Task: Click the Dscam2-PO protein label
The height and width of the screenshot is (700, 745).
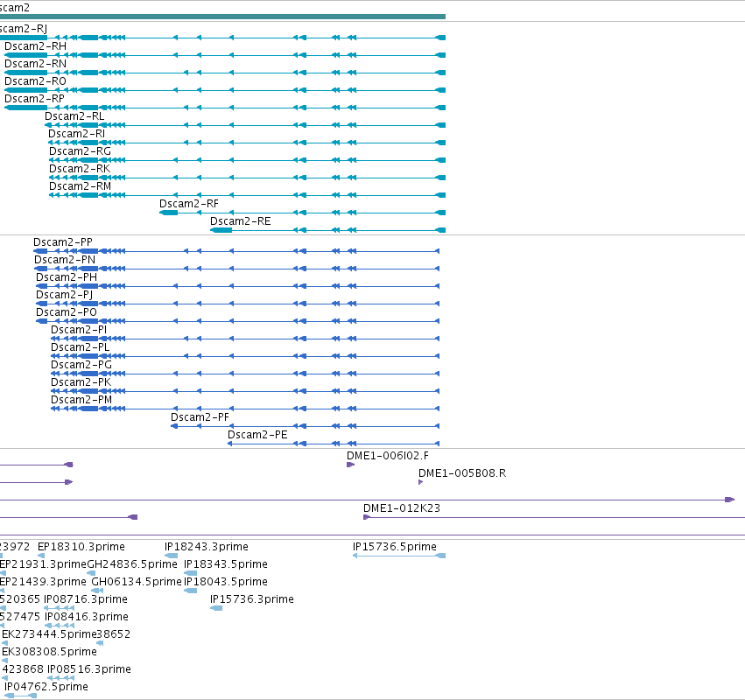Action: (67, 312)
